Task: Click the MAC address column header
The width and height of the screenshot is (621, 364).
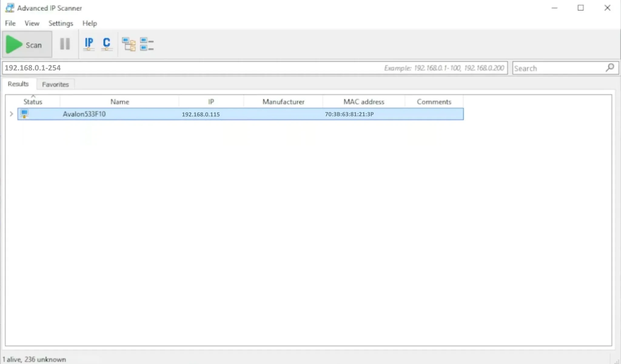Action: point(364,102)
